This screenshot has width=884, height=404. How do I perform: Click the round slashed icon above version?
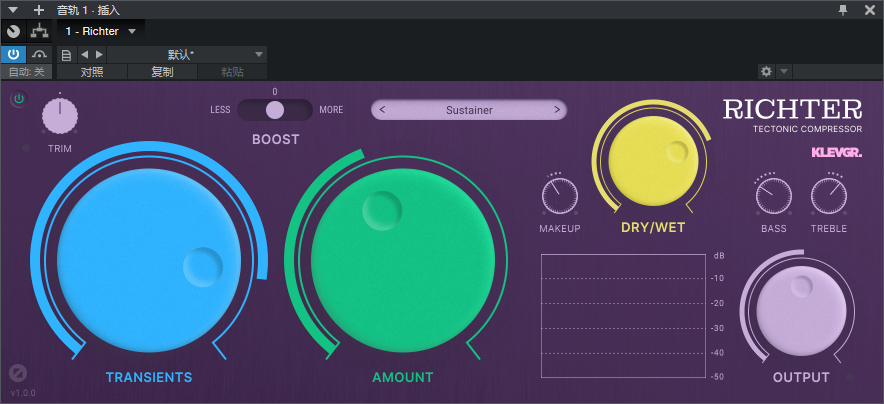coord(18,373)
